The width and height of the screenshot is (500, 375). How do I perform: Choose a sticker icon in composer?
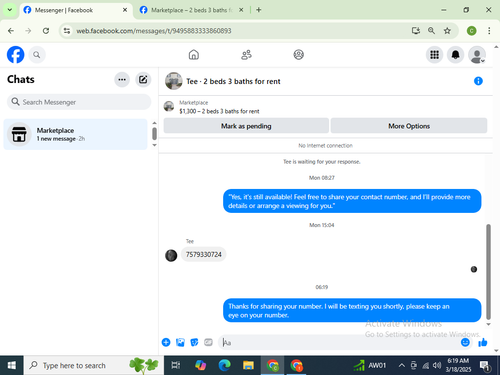coord(194,342)
